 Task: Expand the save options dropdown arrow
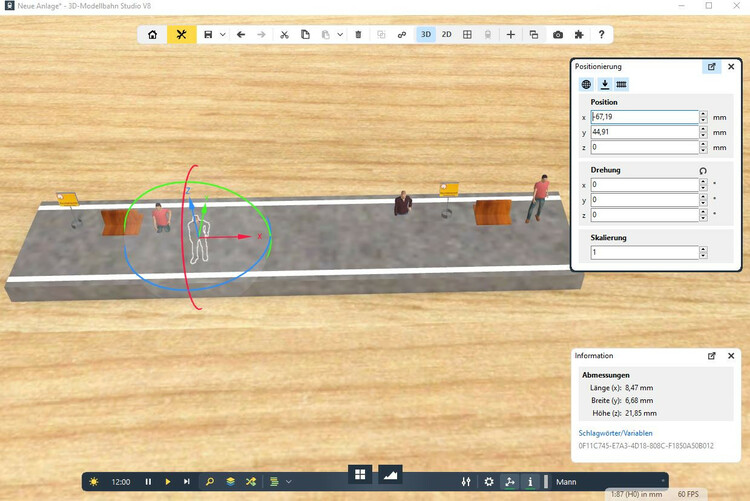point(223,34)
